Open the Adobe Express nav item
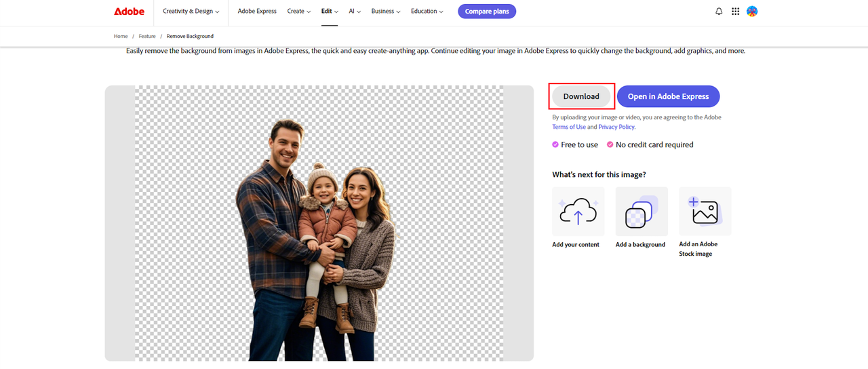This screenshot has width=868, height=369. [257, 12]
